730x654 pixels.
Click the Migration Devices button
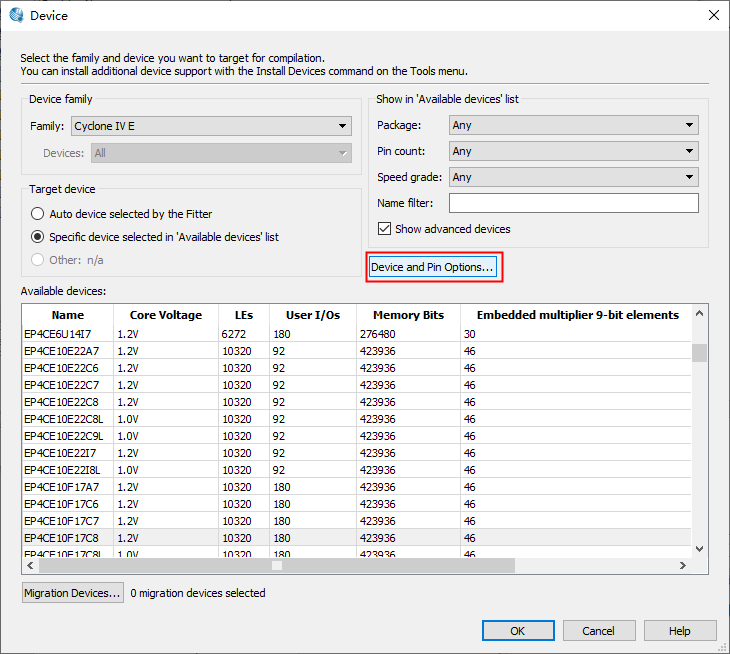72,593
